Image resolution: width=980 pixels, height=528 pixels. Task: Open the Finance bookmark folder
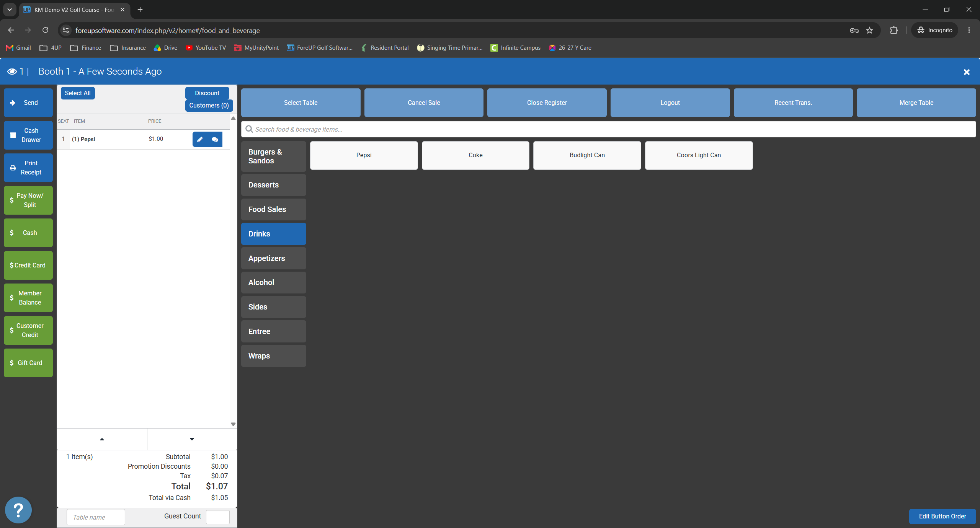86,48
